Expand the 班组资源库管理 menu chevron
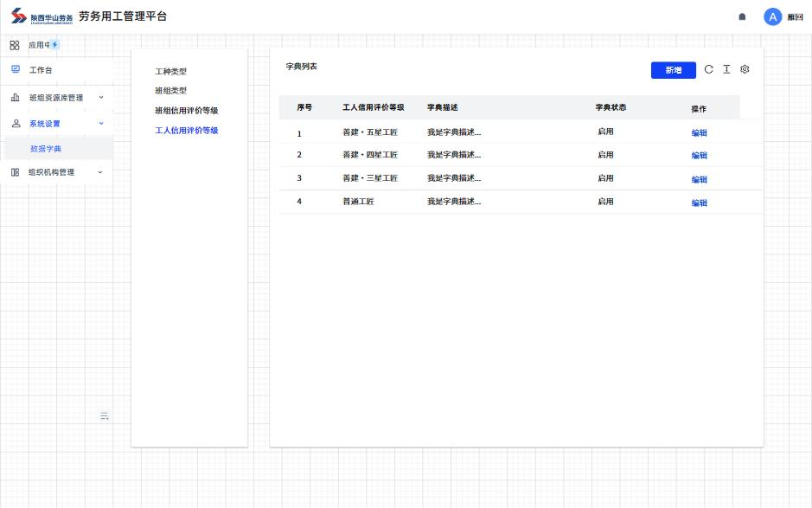 coord(100,98)
